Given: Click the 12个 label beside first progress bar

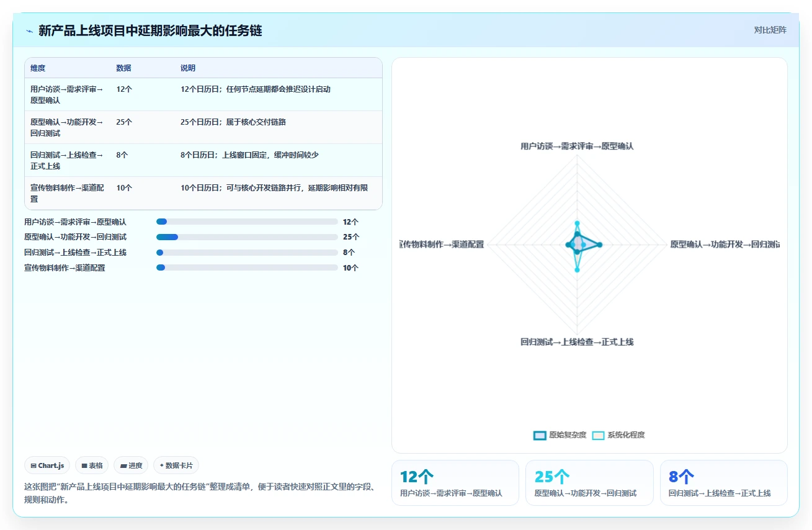Looking at the screenshot, I should click(350, 222).
